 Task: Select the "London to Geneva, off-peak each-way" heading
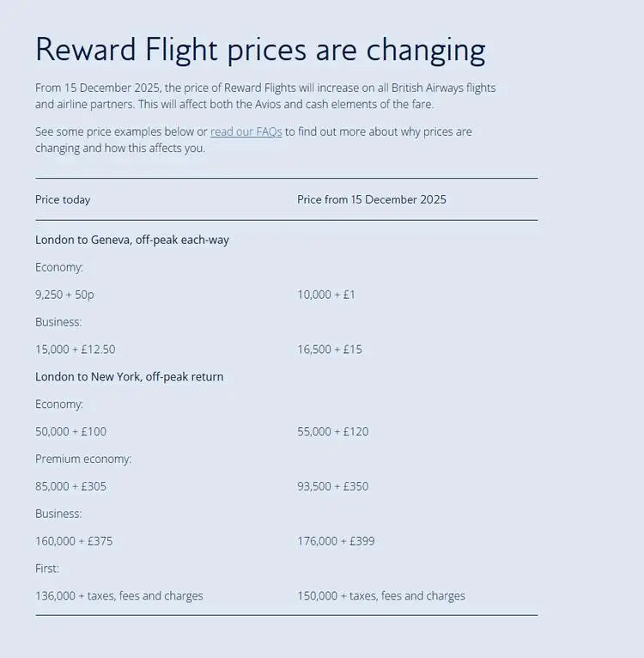132,240
